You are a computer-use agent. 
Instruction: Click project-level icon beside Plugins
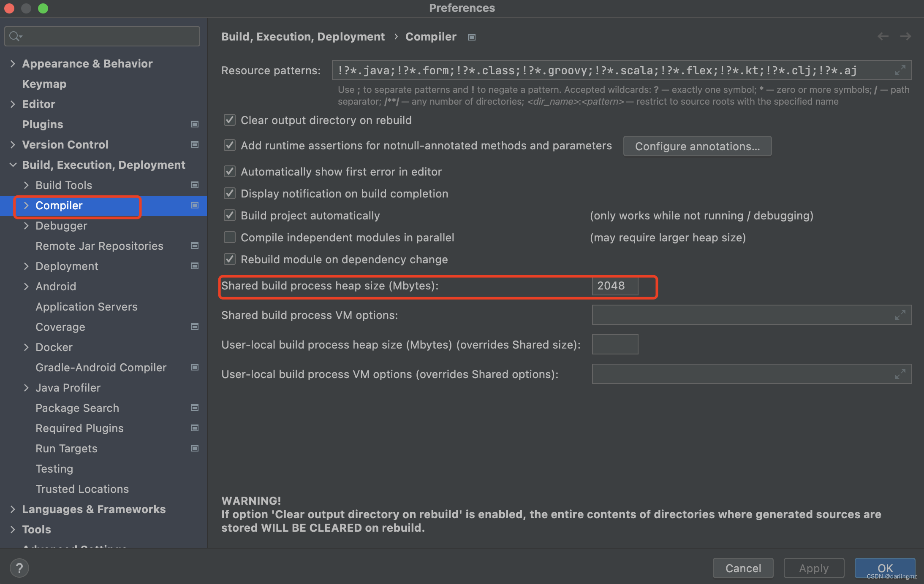(195, 124)
